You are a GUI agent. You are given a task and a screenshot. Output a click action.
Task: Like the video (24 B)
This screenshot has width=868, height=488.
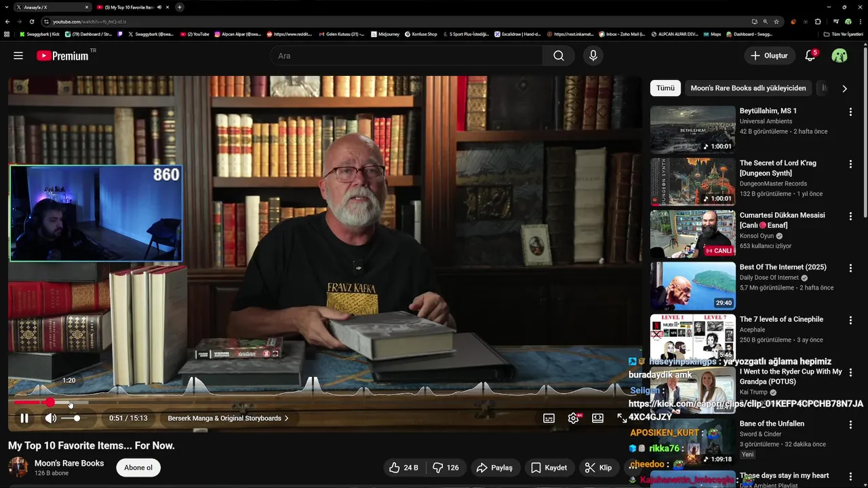404,468
